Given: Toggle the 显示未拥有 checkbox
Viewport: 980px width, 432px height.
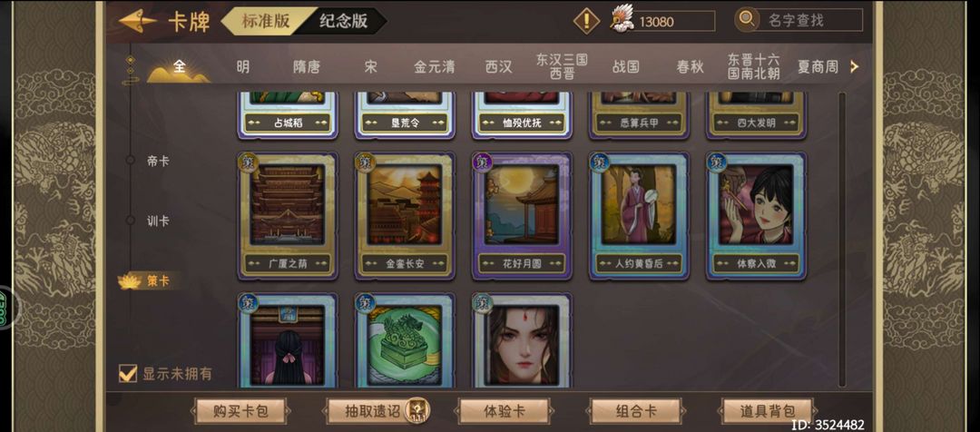Looking at the screenshot, I should pyautogui.click(x=128, y=374).
